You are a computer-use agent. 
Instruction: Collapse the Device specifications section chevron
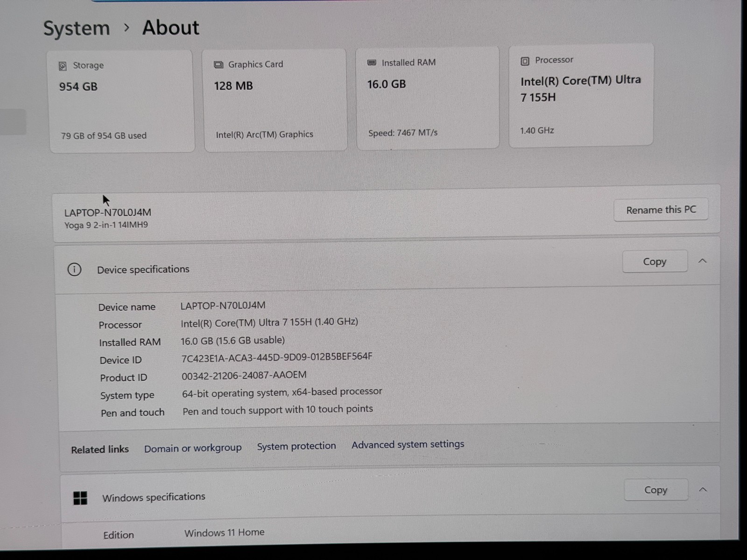(703, 261)
